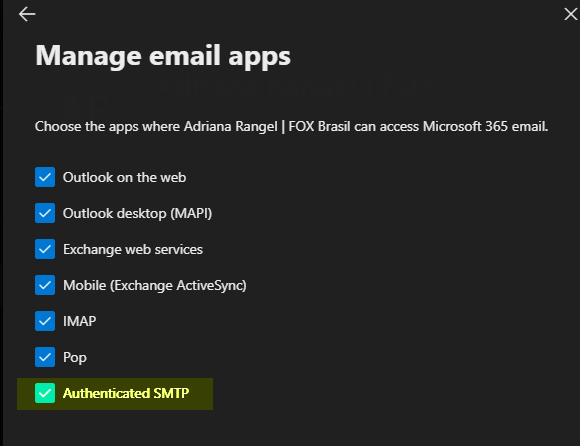Go back using the left arrow icon
The width and height of the screenshot is (580, 446).
click(27, 14)
